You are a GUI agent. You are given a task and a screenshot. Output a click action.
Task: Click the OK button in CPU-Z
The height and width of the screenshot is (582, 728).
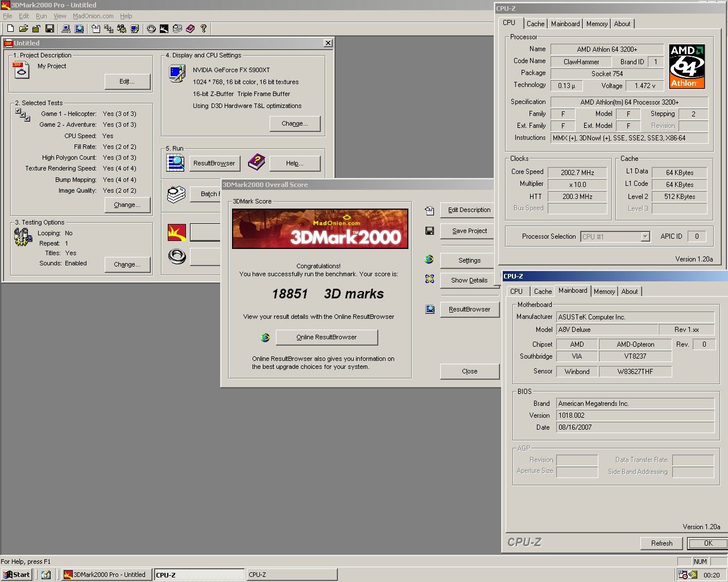coord(708,543)
